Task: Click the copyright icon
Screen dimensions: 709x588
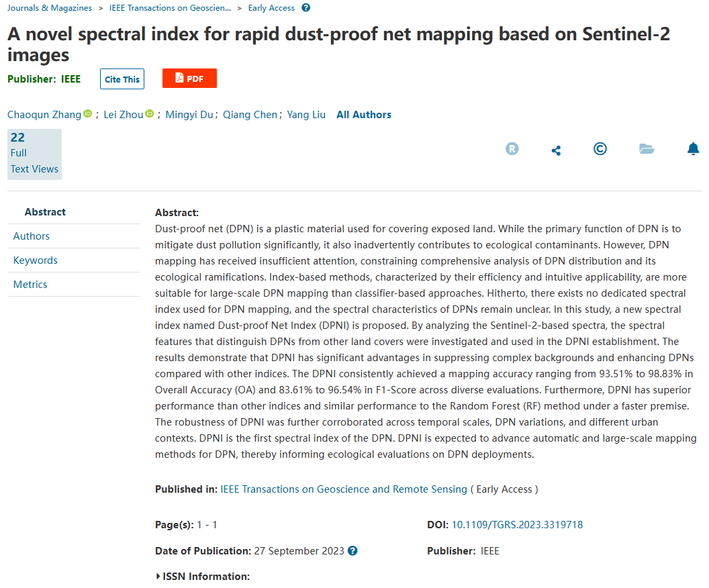Action: 600,149
